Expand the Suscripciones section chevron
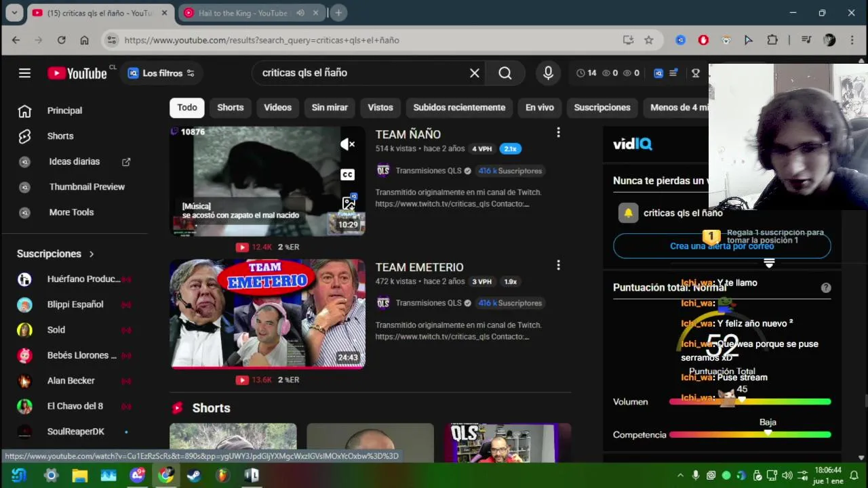Image resolution: width=868 pixels, height=488 pixels. 92,254
